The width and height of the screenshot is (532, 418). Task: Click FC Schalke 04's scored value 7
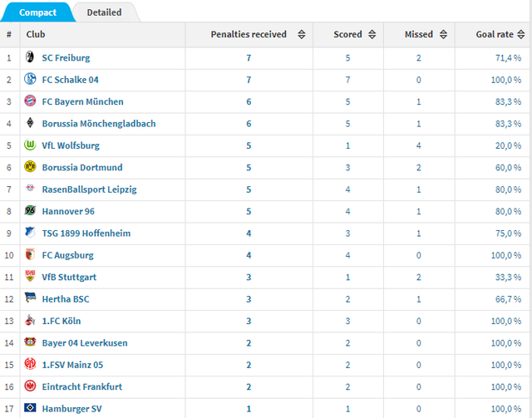[x=347, y=80]
